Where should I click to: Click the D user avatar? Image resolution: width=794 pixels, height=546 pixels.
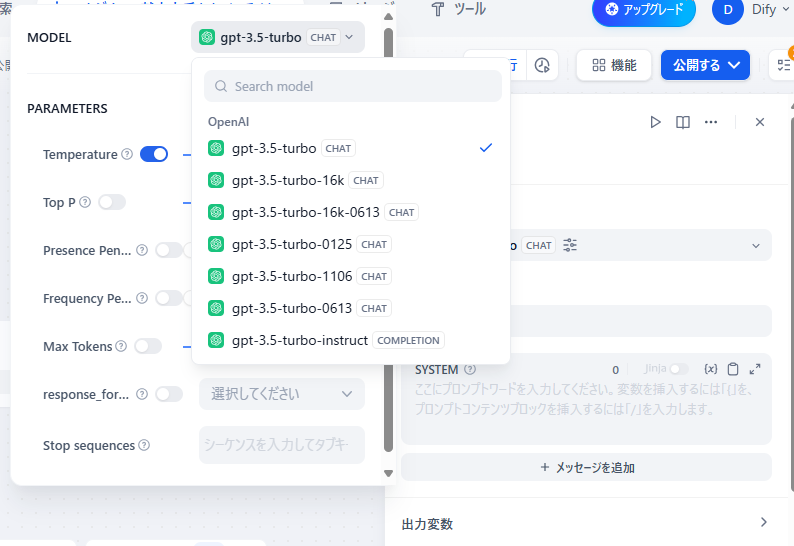point(728,10)
